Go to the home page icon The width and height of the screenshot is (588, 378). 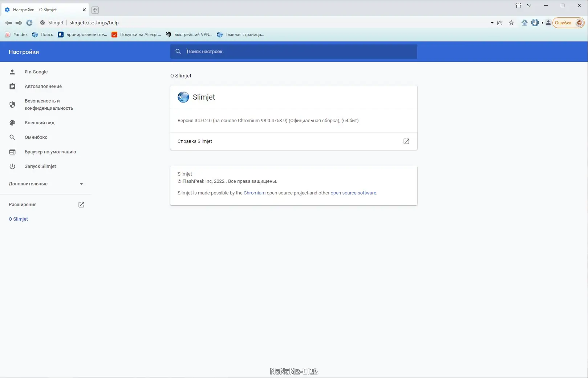pyautogui.click(x=524, y=23)
